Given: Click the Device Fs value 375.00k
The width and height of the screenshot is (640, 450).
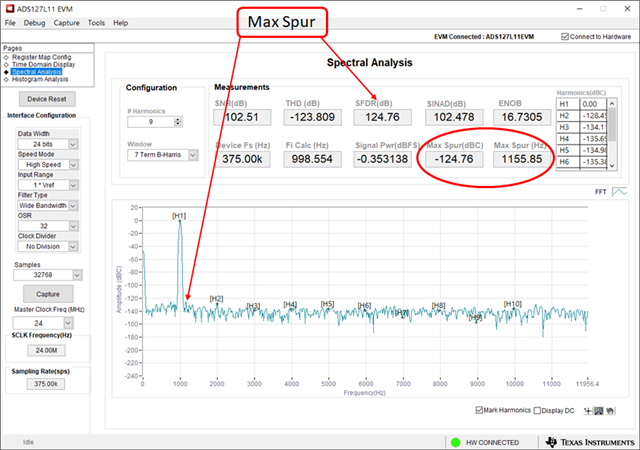Looking at the screenshot, I should (x=242, y=159).
